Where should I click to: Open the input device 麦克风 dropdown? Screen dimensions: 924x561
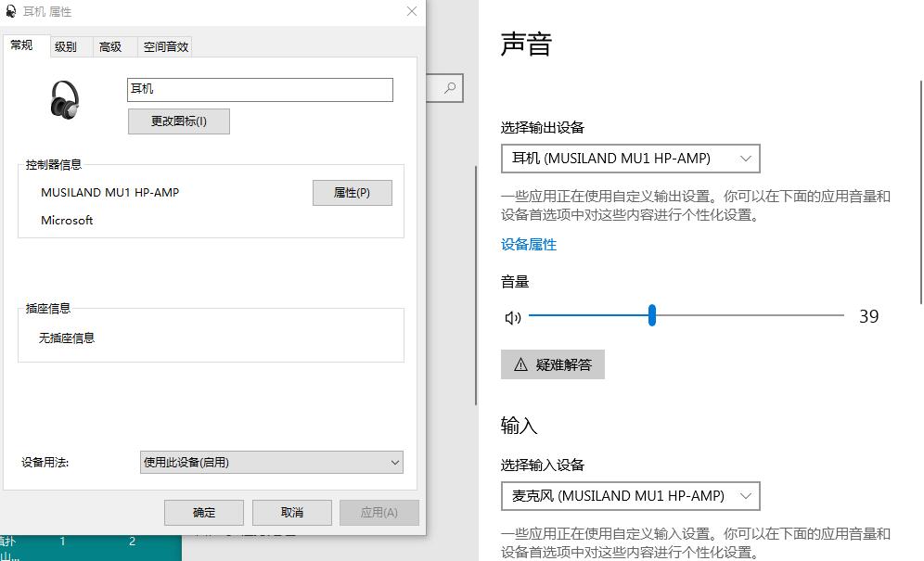(x=630, y=496)
